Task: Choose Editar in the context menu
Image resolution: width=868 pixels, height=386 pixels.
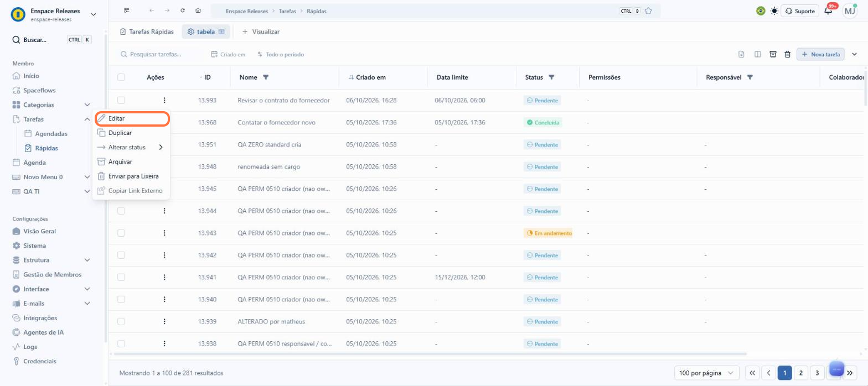Action: point(131,118)
